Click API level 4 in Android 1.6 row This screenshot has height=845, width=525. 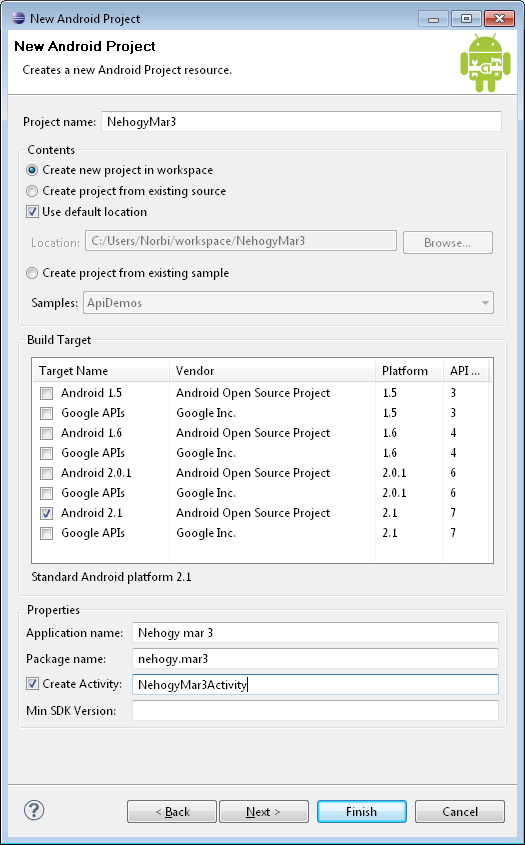coord(453,433)
